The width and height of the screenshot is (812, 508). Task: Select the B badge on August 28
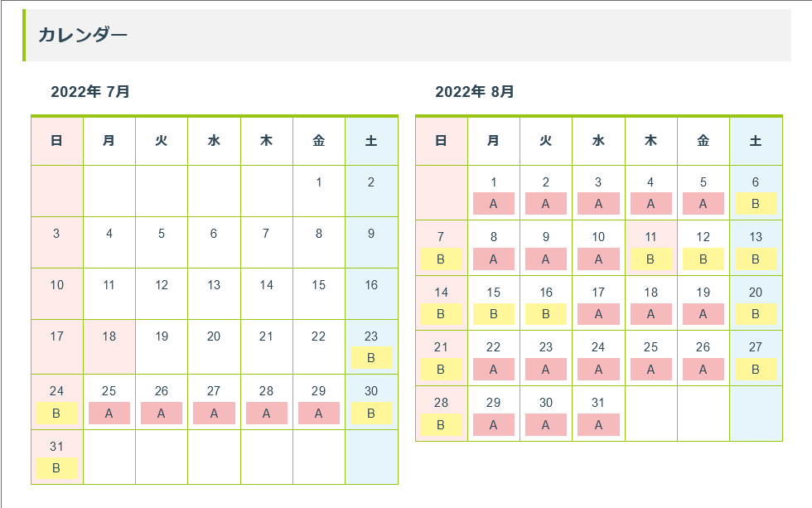[x=441, y=425]
